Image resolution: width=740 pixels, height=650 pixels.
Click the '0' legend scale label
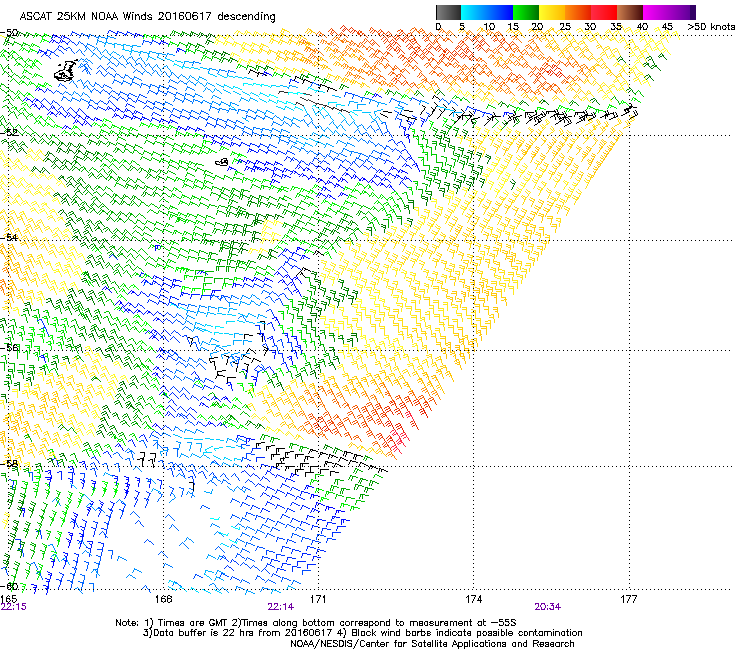(x=438, y=27)
